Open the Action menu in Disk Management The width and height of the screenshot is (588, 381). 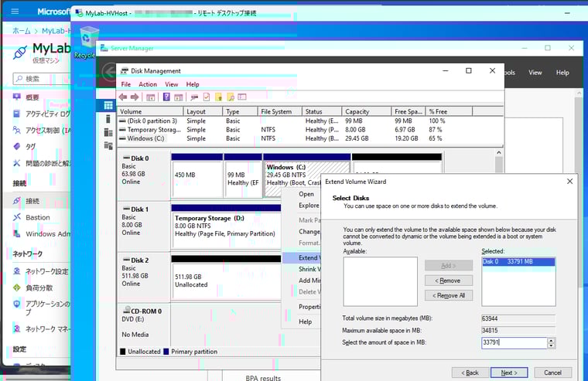coord(148,84)
